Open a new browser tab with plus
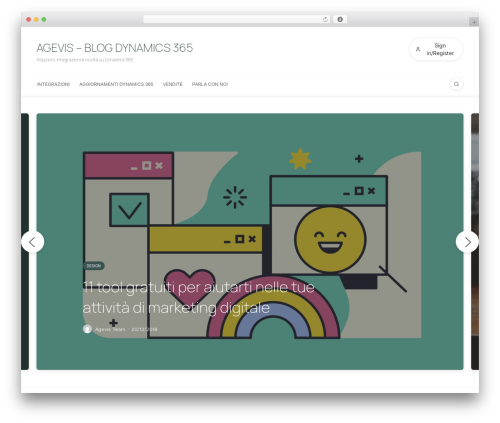The width and height of the screenshot is (500, 423). 474,22
